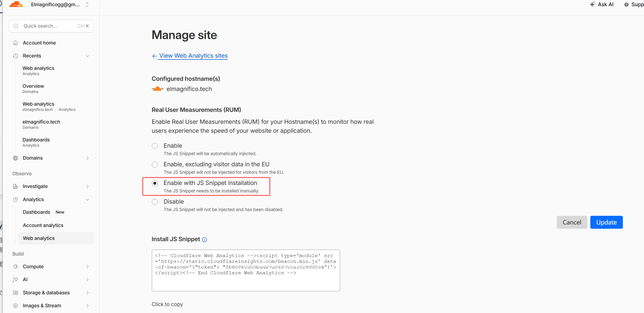This screenshot has width=644, height=313.
Task: Select Enable with JS Snippet installation radio
Action: click(x=155, y=183)
